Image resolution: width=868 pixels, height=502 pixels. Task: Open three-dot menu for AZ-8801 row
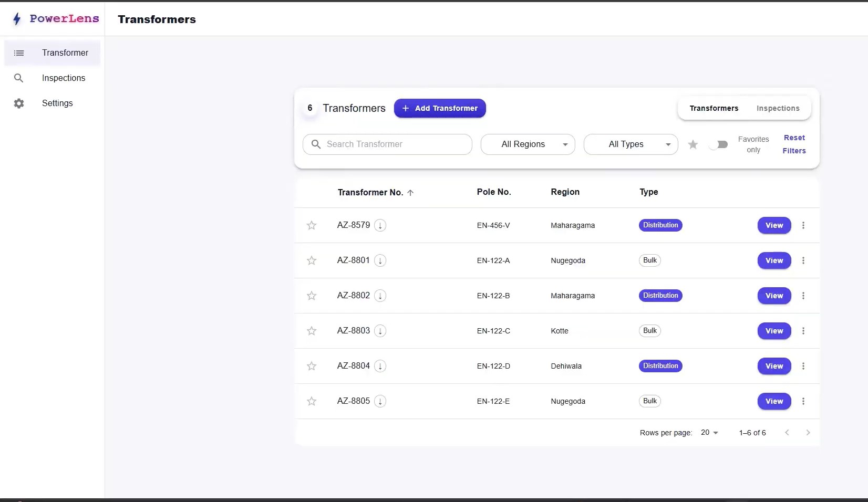(x=803, y=260)
